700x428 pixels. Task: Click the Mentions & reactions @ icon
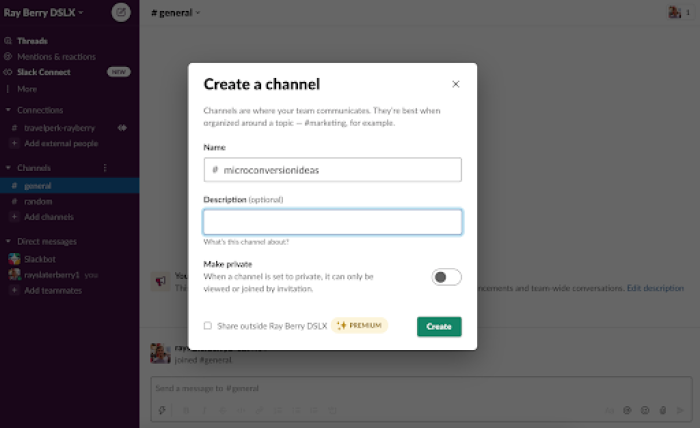click(8, 57)
